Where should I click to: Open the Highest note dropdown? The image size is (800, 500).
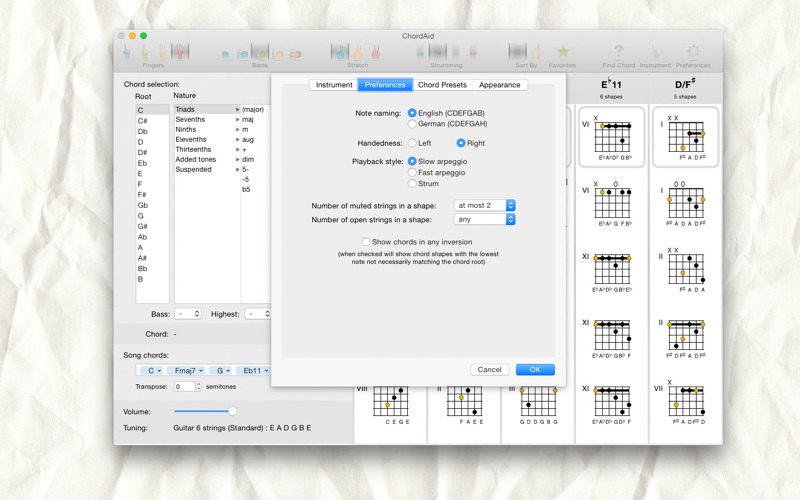tap(258, 314)
